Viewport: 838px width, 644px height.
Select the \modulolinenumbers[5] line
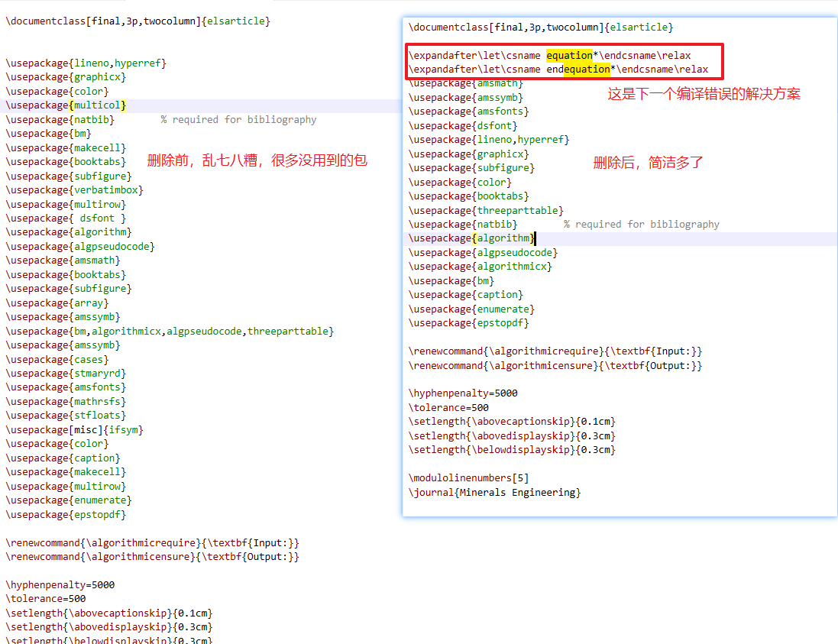(x=469, y=477)
